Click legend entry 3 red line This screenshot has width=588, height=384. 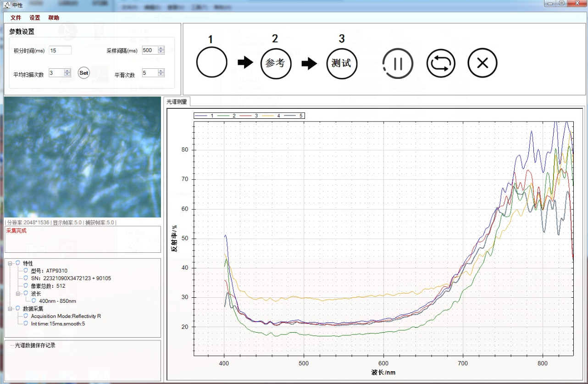[249, 116]
